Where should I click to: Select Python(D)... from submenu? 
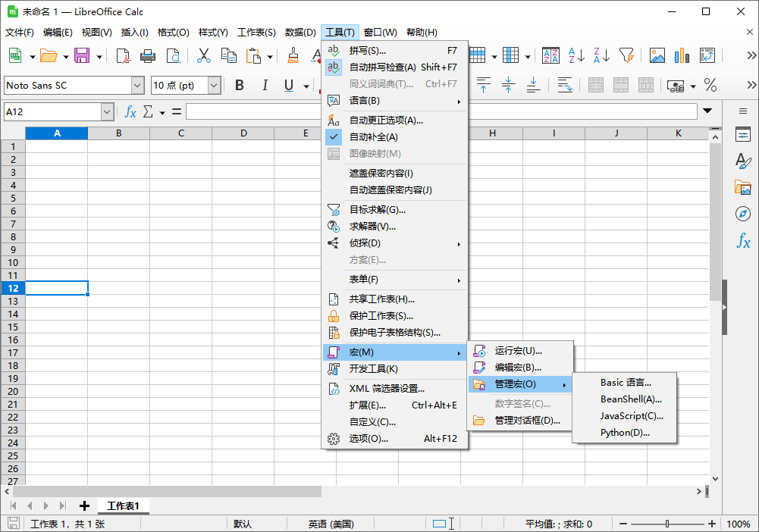(625, 433)
